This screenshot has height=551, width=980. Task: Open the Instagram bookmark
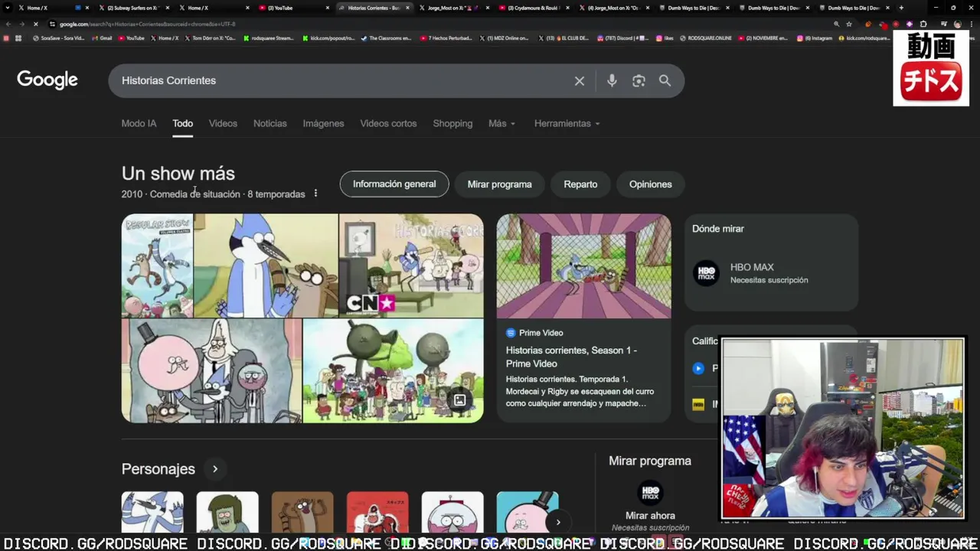click(x=815, y=38)
